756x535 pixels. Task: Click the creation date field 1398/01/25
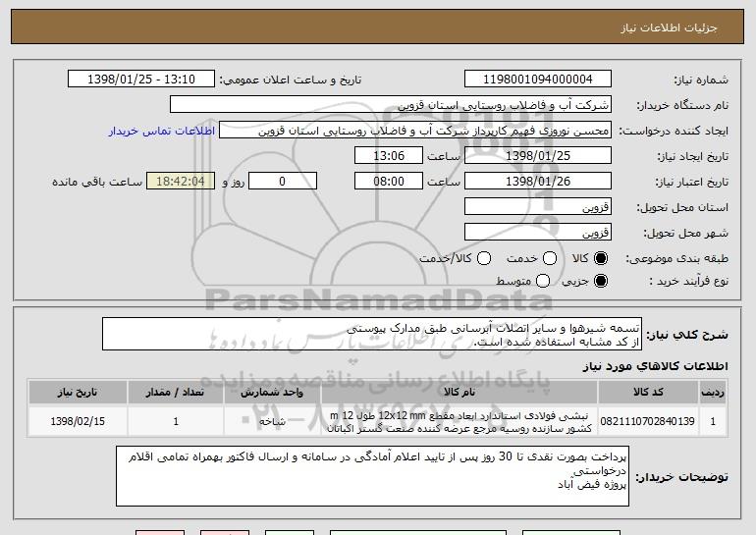click(x=538, y=156)
